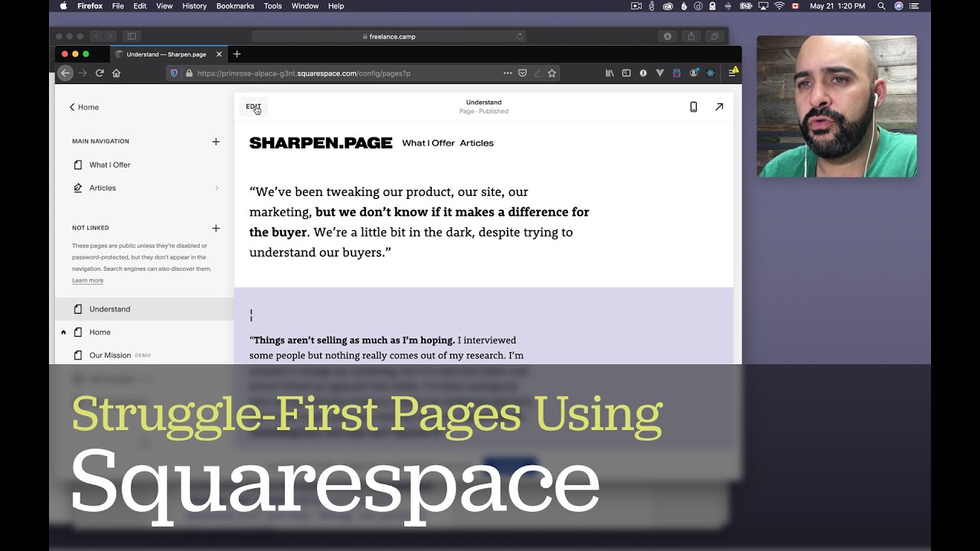Click downloads icon in background window
The width and height of the screenshot is (980, 551).
pos(668,36)
